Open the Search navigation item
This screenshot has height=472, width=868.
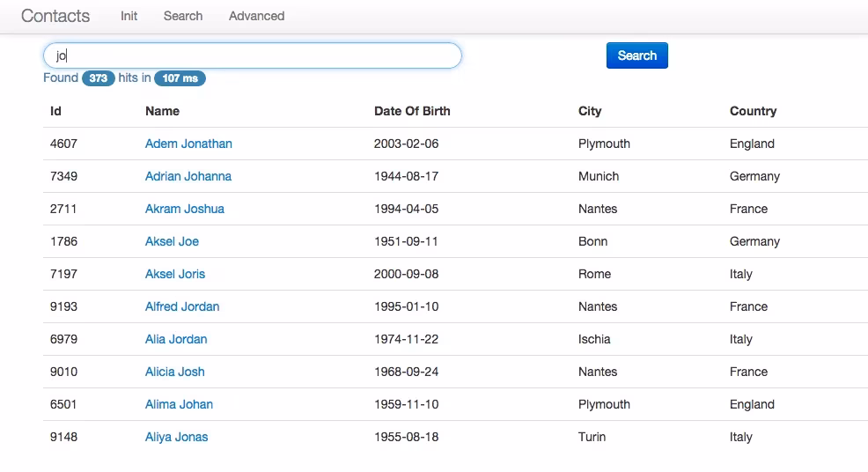(183, 16)
